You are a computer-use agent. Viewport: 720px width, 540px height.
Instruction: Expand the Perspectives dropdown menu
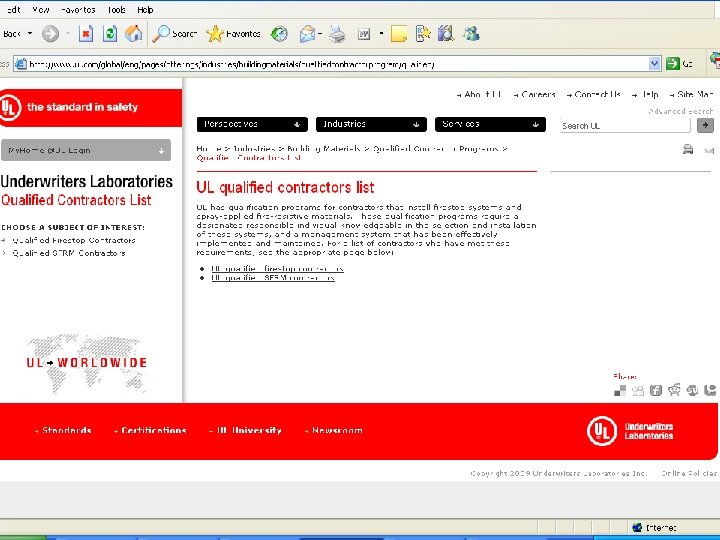click(252, 124)
